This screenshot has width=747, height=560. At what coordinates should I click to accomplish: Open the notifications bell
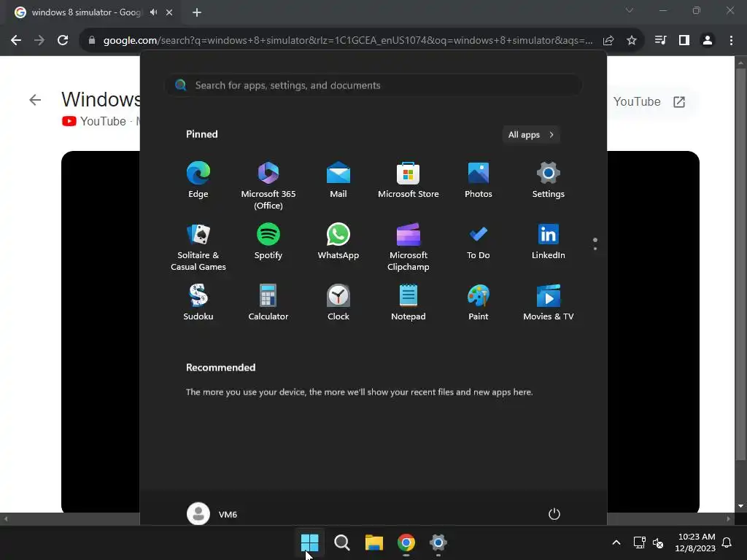coord(727,542)
